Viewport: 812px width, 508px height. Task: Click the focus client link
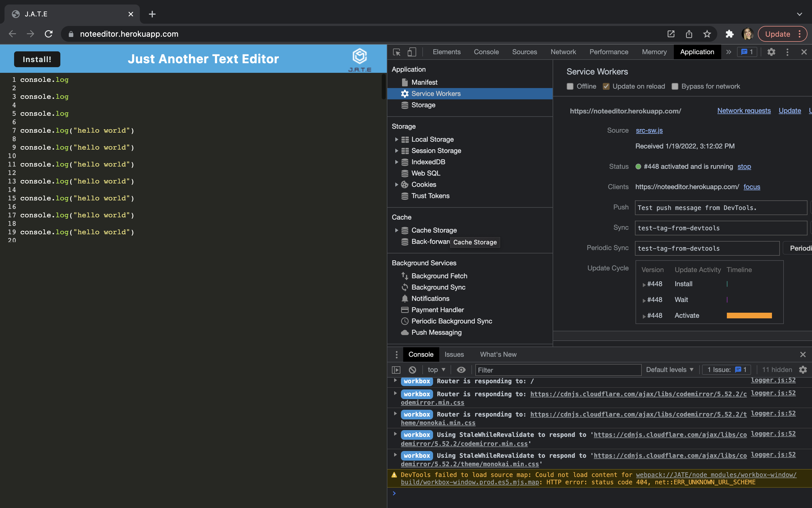point(752,187)
